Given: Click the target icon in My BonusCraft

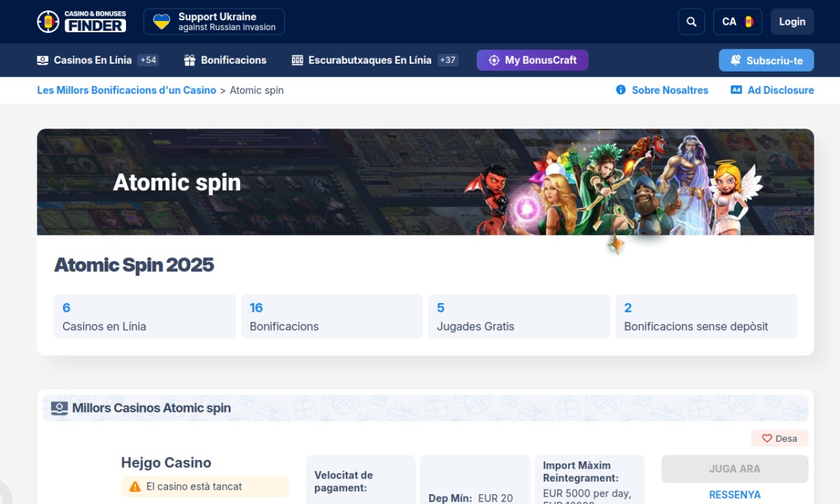Looking at the screenshot, I should click(494, 60).
